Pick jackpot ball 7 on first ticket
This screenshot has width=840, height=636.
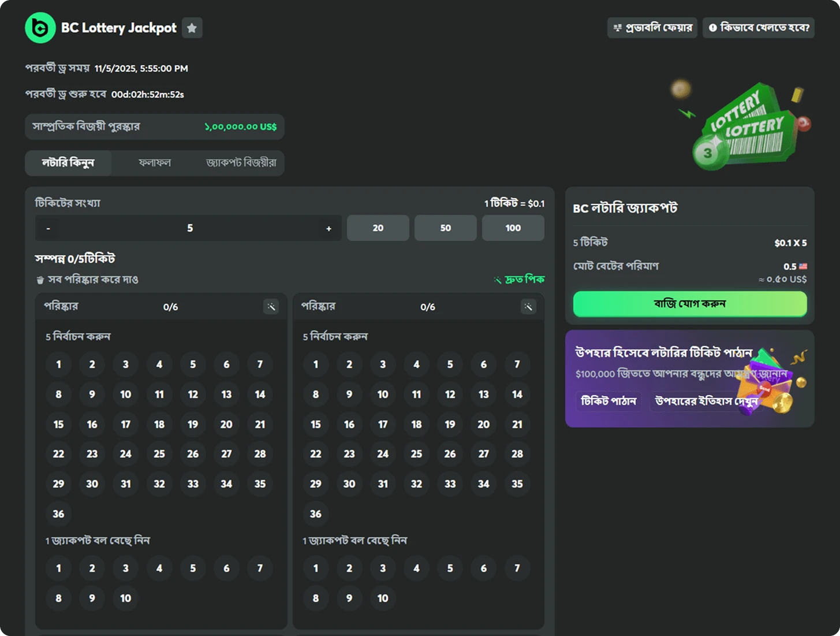(260, 568)
